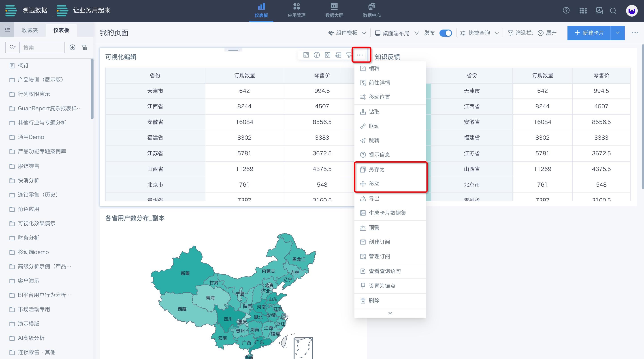Choose 生成卡片数据集 from the card menu
Image resolution: width=644 pixels, height=359 pixels.
point(390,213)
